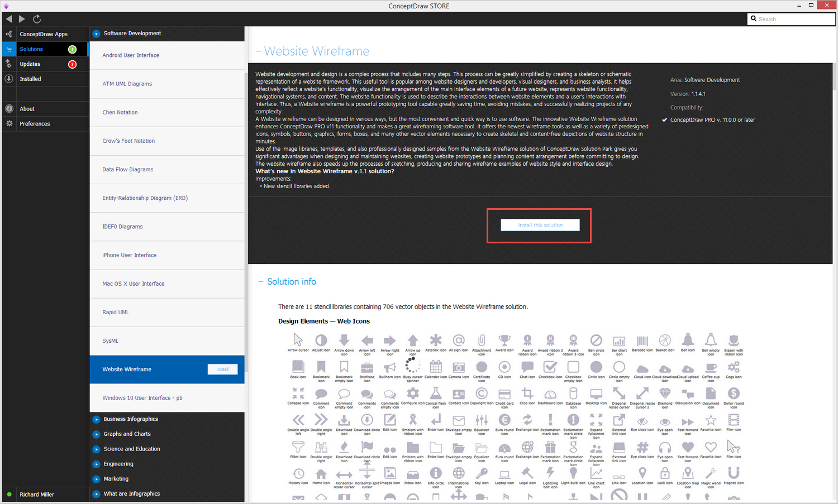Select Crow's Foot Notation in the list
The width and height of the screenshot is (838, 504).
pyautogui.click(x=167, y=141)
